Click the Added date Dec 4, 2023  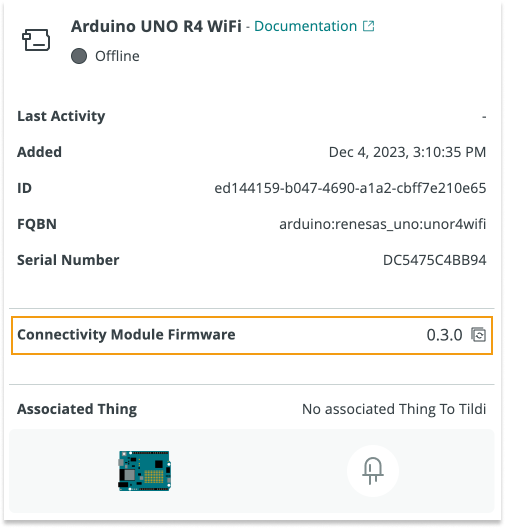pos(407,152)
